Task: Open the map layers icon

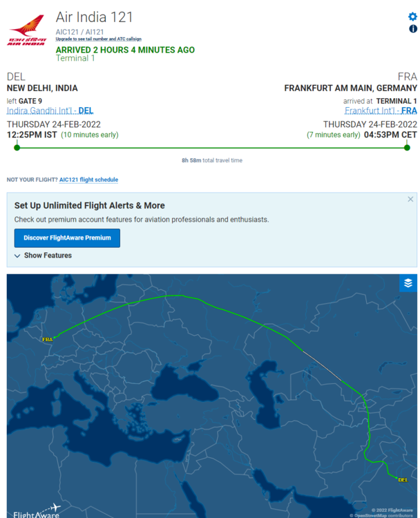Action: (x=408, y=283)
